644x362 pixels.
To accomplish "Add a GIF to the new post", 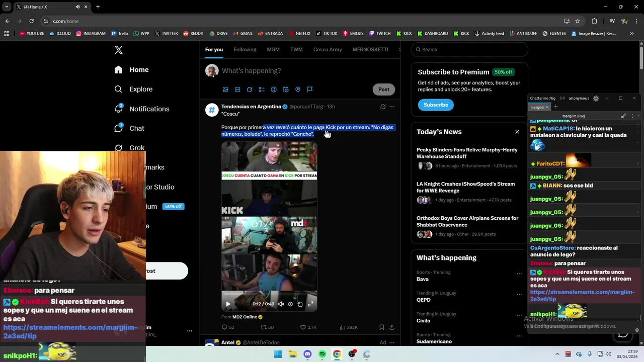I will (x=237, y=89).
